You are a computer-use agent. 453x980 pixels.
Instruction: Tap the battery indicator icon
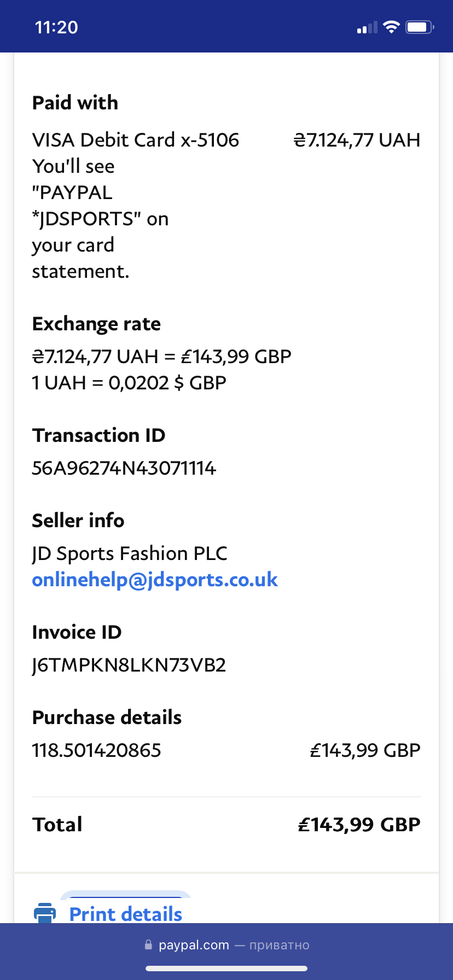tap(420, 27)
